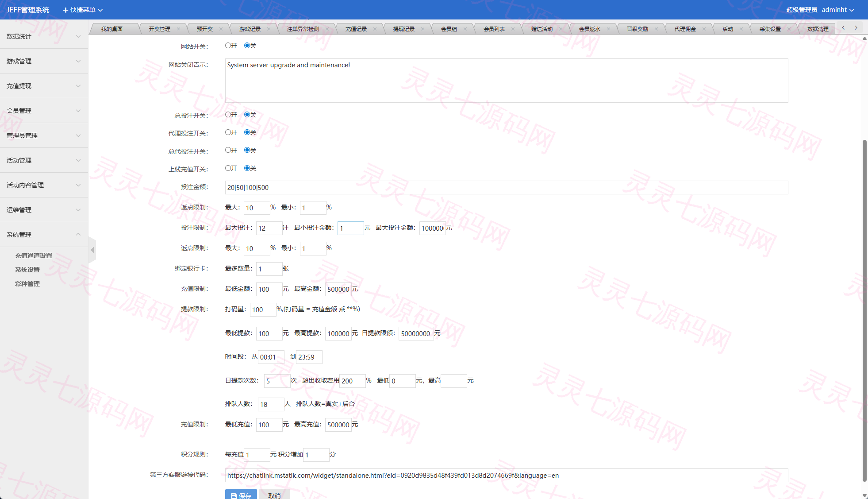Click the page vertical scrollbar thumb
This screenshot has width=868, height=499.
[x=864, y=310]
